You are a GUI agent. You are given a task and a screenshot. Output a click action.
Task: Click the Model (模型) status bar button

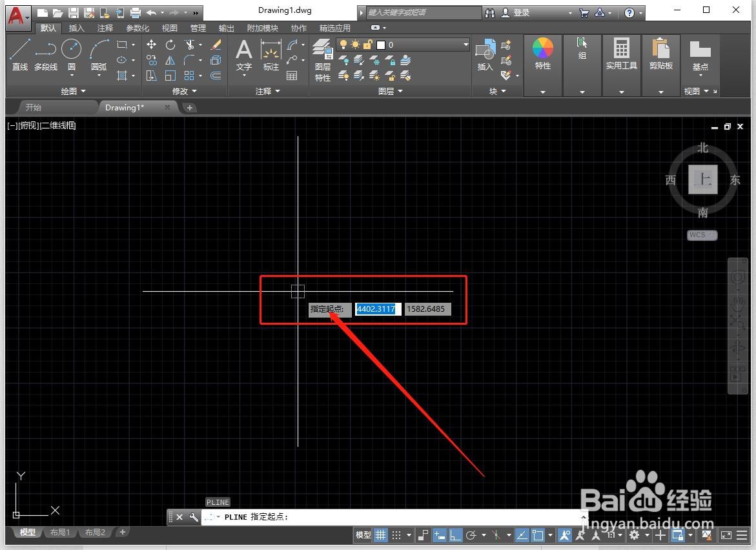[x=363, y=535]
